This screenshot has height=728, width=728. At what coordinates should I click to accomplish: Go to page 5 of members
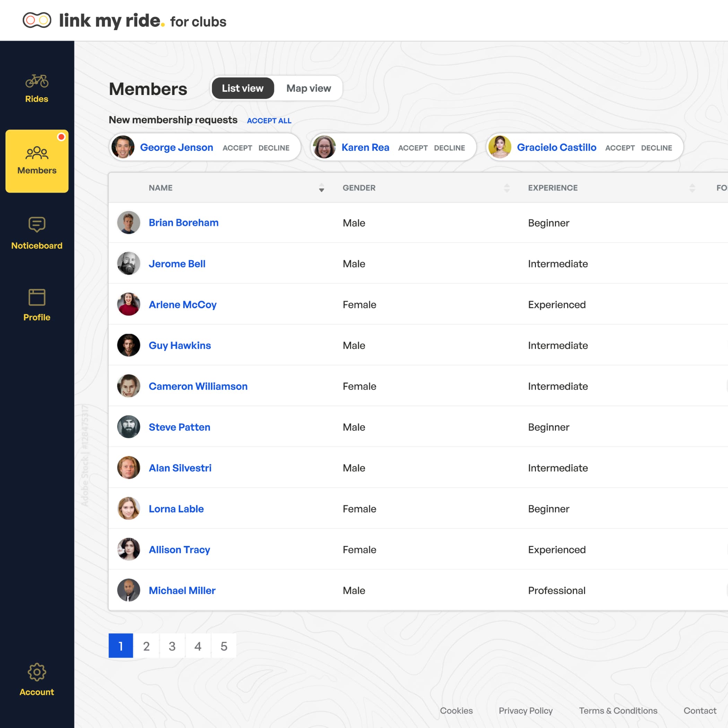224,646
